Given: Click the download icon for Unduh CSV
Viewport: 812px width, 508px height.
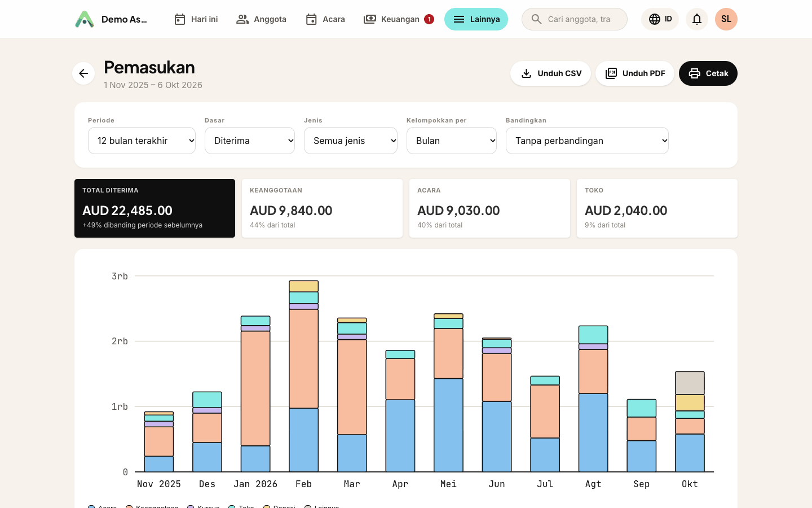Looking at the screenshot, I should click(x=526, y=73).
